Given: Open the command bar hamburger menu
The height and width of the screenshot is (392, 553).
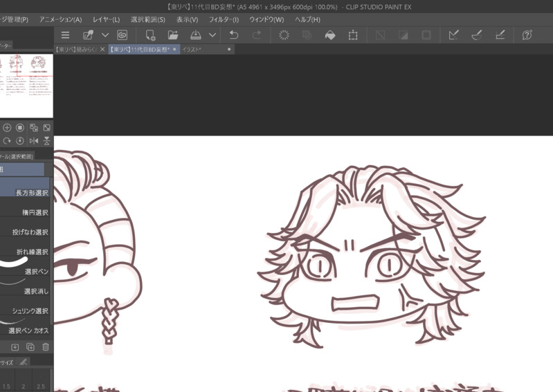Looking at the screenshot, I should (x=65, y=35).
